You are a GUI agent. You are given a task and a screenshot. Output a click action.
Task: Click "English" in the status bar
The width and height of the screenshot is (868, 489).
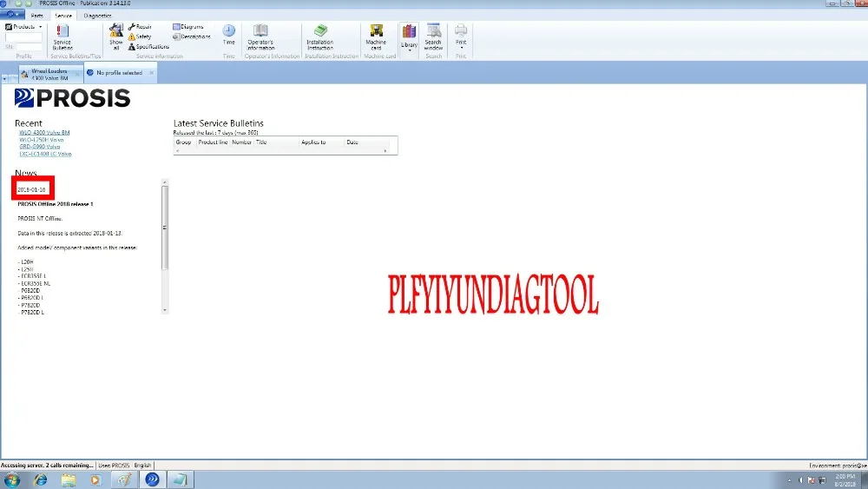click(142, 466)
